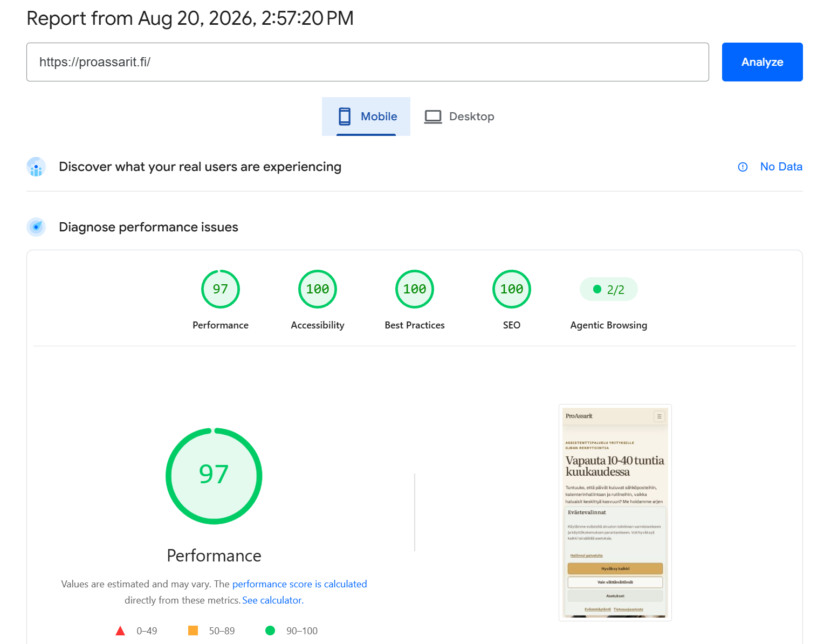
Task: Click the 50–89 legend range text
Action: click(222, 631)
